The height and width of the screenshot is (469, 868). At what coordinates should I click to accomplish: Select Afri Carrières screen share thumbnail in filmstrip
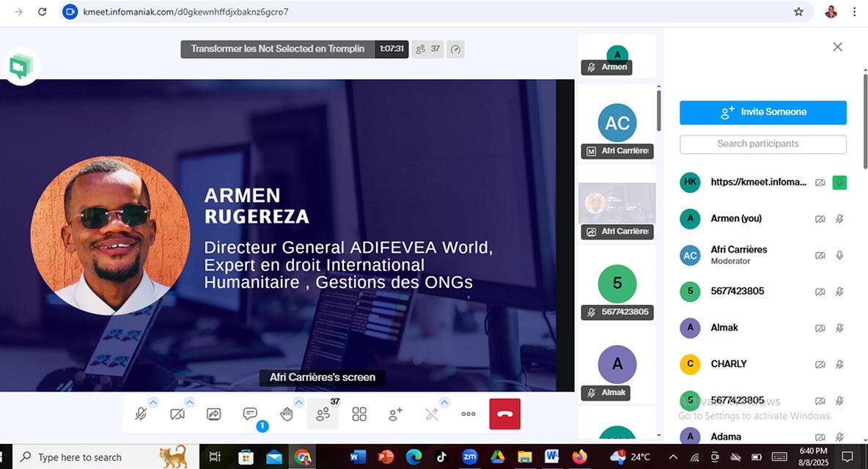617,203
